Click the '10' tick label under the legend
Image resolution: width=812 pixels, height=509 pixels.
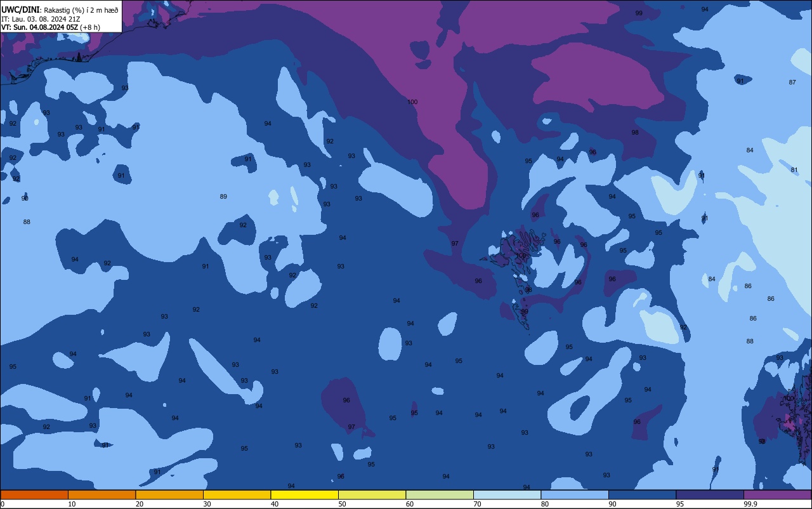coord(72,504)
